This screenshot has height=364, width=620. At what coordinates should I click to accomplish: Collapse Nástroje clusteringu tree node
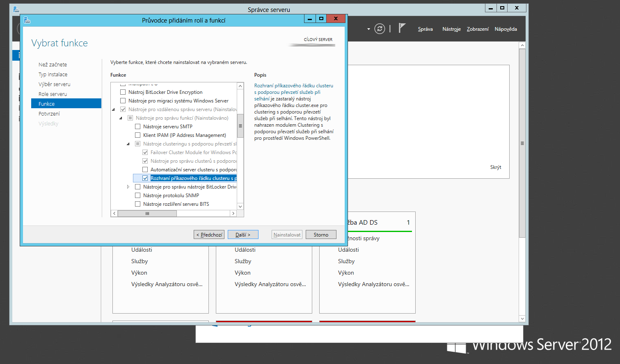click(128, 144)
